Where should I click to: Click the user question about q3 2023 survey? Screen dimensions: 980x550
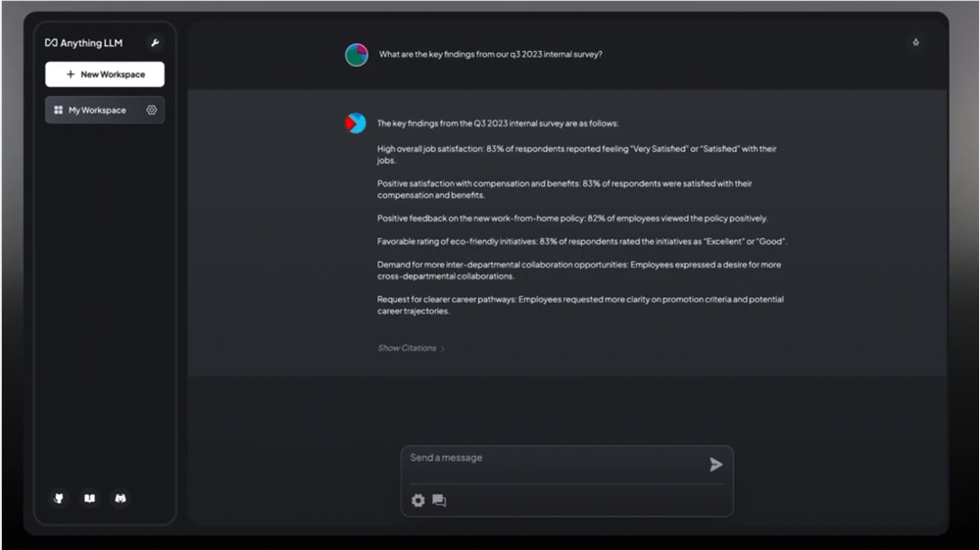(491, 54)
